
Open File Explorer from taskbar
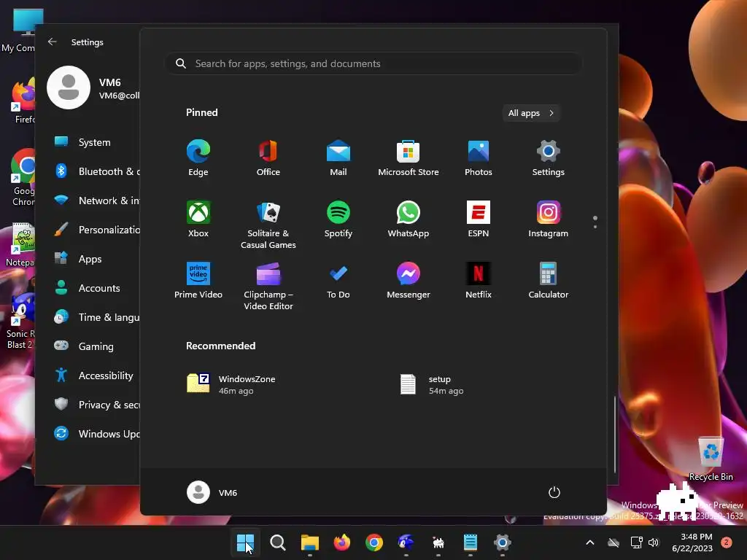point(309,542)
